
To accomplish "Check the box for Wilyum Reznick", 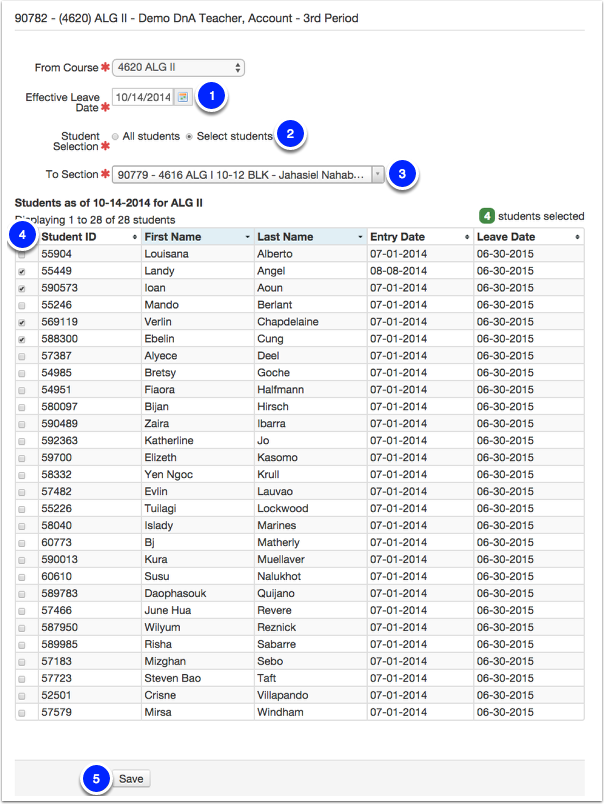I will pyautogui.click(x=22, y=628).
